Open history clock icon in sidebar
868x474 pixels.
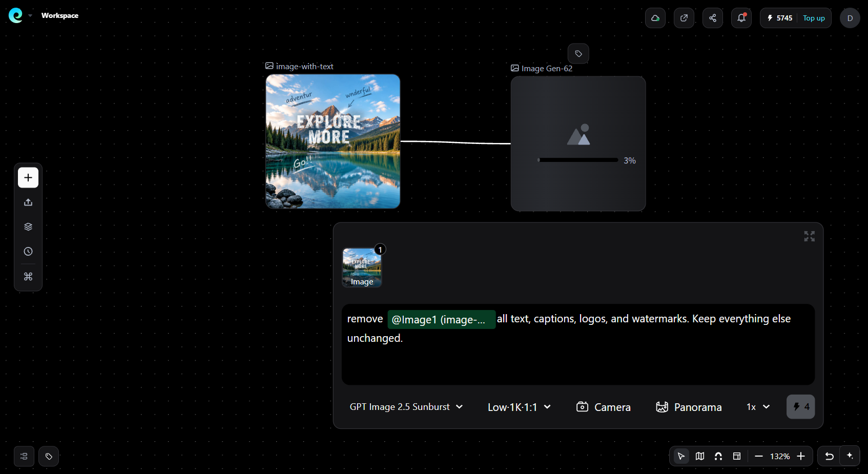28,252
